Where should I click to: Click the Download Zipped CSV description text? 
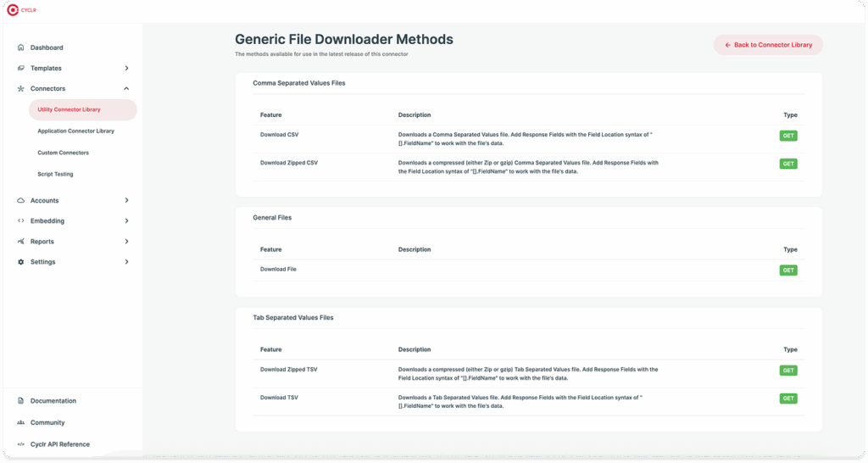click(x=528, y=167)
